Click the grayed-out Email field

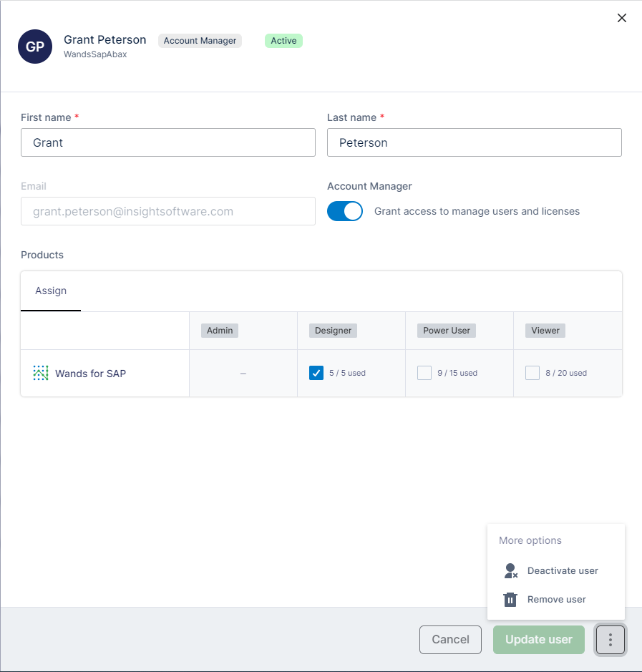[x=167, y=211]
